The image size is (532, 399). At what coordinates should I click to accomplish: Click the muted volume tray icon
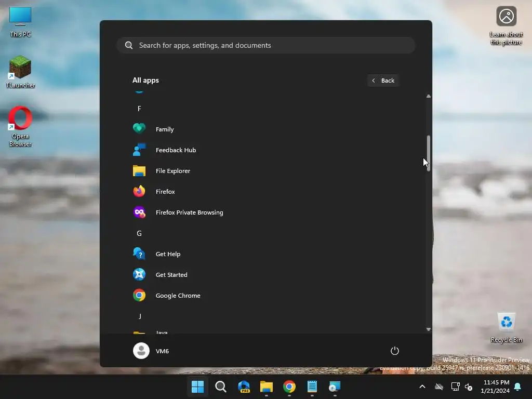469,387
